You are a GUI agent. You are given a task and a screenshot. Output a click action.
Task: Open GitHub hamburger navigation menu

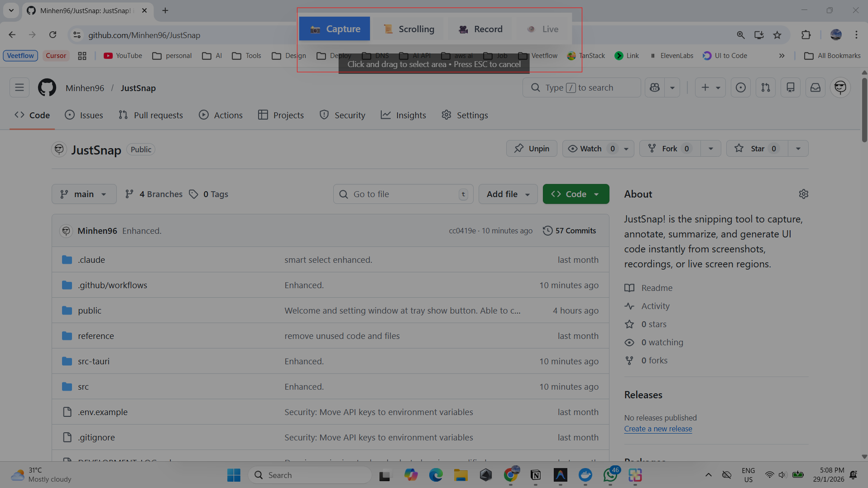point(19,87)
